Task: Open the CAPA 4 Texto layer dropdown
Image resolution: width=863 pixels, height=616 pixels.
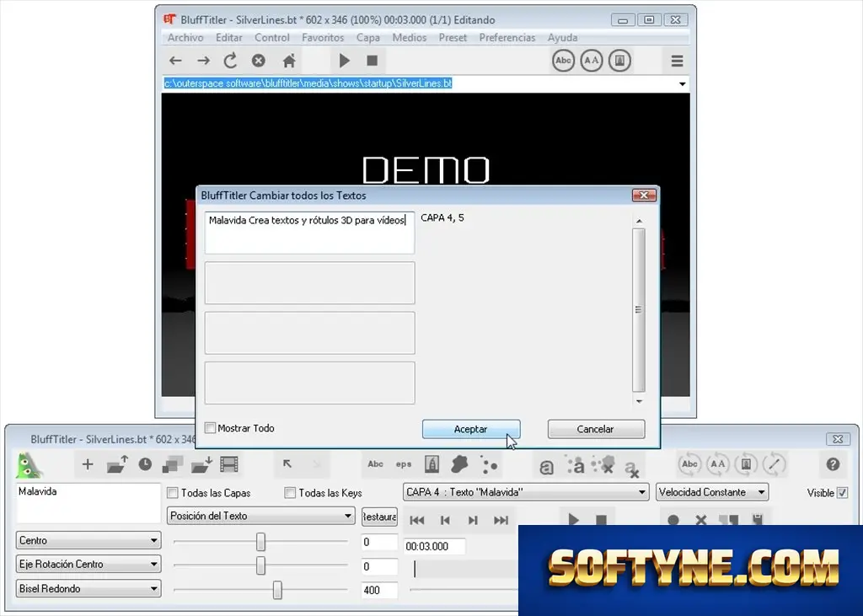Action: tap(525, 492)
